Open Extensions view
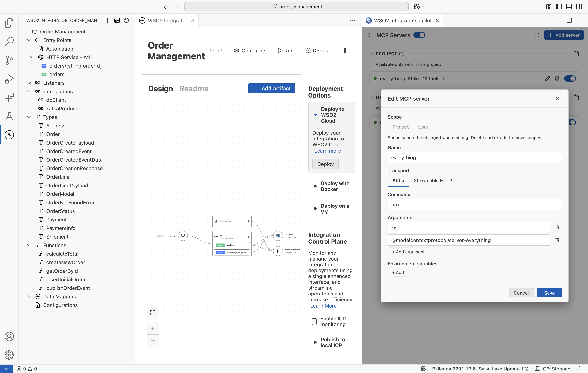Screen dimensions: 588x373 click(9, 98)
